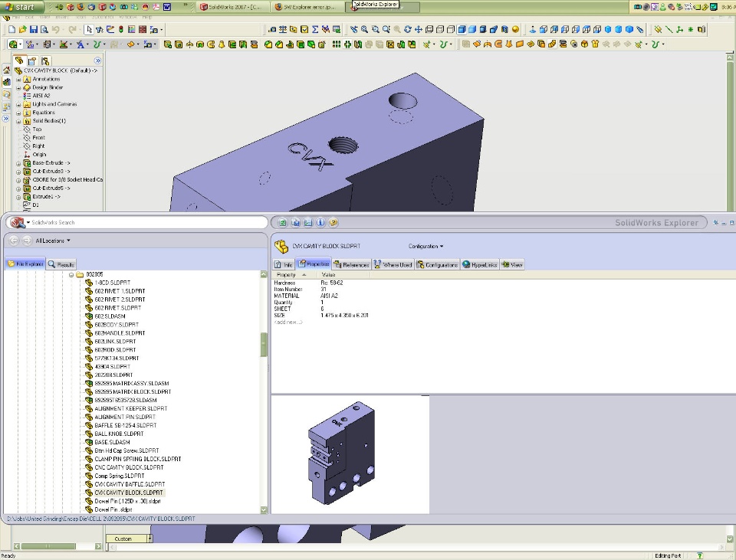Select the arrow Select tool

89,30
